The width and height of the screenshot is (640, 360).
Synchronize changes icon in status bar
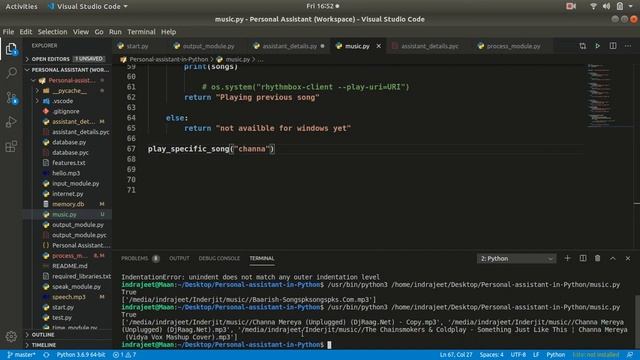pyautogui.click(x=46, y=355)
